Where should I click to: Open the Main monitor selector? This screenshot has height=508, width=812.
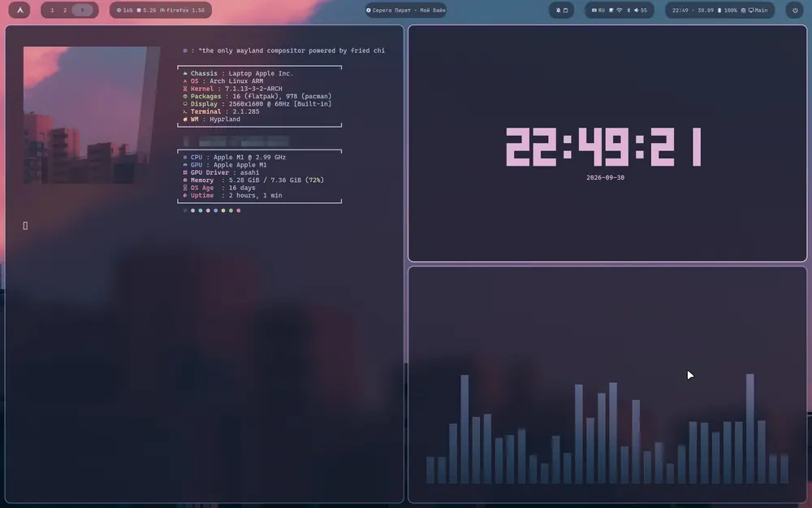[758, 11]
